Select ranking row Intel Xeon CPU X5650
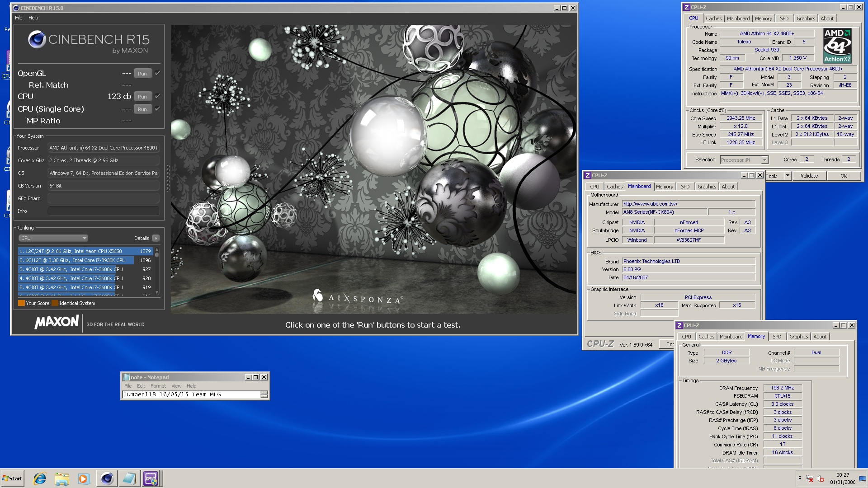Screen dimensions: 868x488 click(85, 251)
